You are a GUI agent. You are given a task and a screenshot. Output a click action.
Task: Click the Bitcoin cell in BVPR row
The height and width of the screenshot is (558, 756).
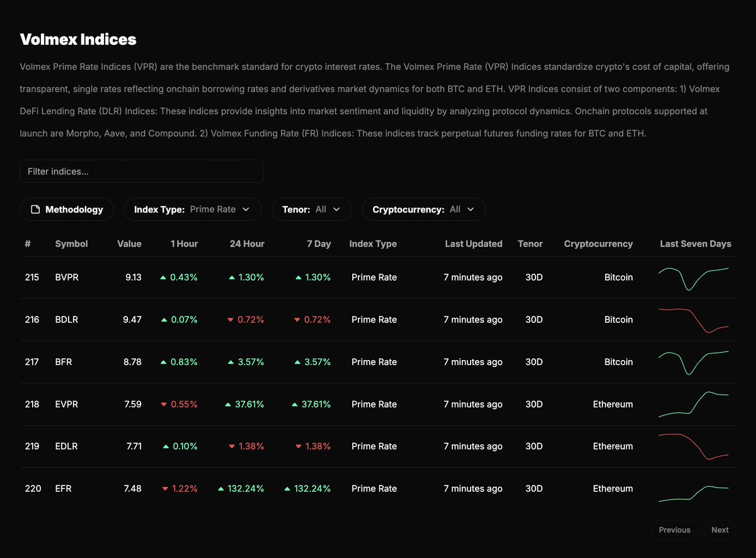619,277
